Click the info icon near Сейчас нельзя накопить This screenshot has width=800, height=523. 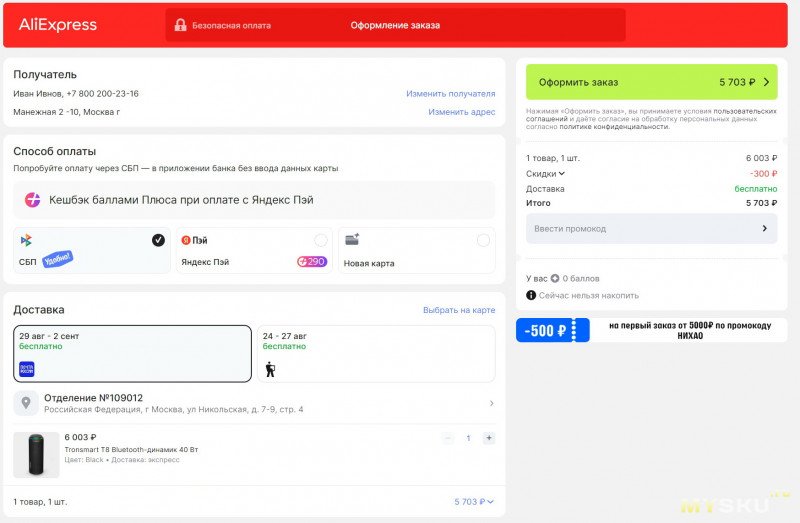tap(531, 295)
